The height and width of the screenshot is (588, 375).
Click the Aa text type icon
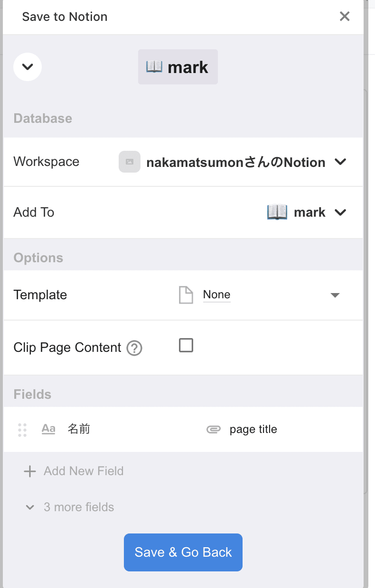tap(48, 429)
